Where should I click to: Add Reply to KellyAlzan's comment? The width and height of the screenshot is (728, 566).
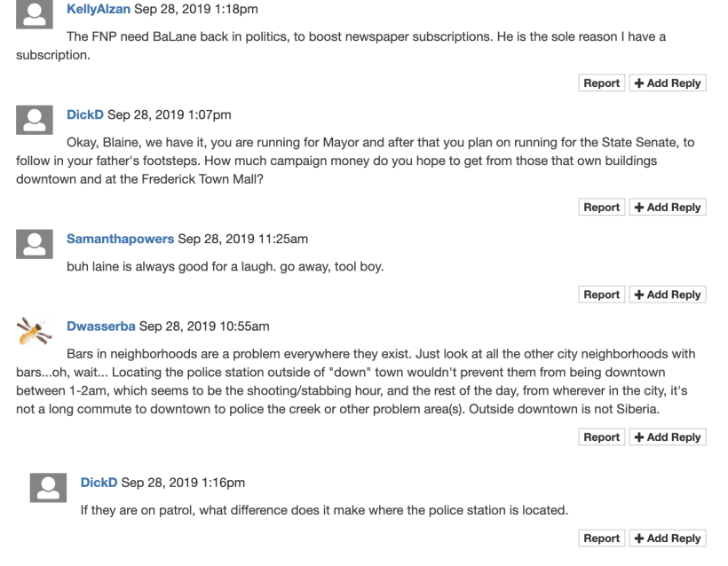[x=668, y=83]
